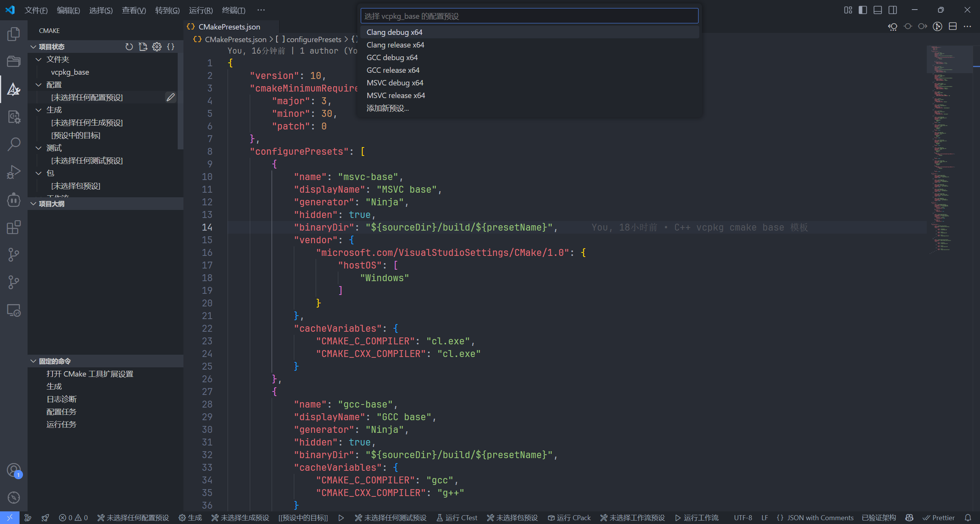Viewport: 980px width, 524px height.
Task: Choose Clang release x64 preset
Action: coord(530,45)
